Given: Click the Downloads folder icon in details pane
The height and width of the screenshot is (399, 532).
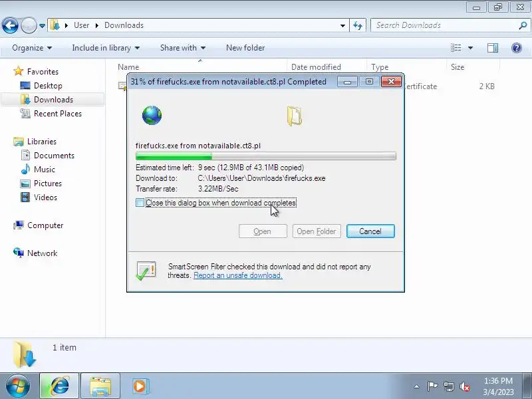Looking at the screenshot, I should 25,355.
